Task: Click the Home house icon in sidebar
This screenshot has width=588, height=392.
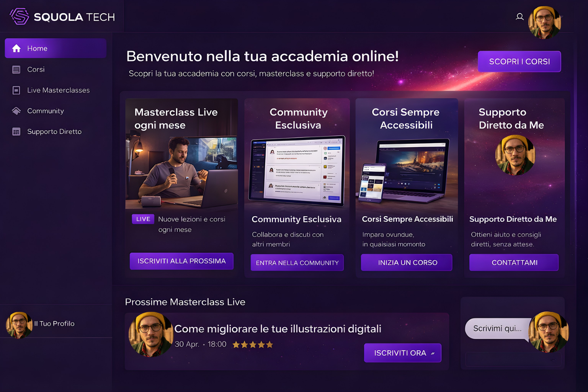Action: click(x=16, y=48)
